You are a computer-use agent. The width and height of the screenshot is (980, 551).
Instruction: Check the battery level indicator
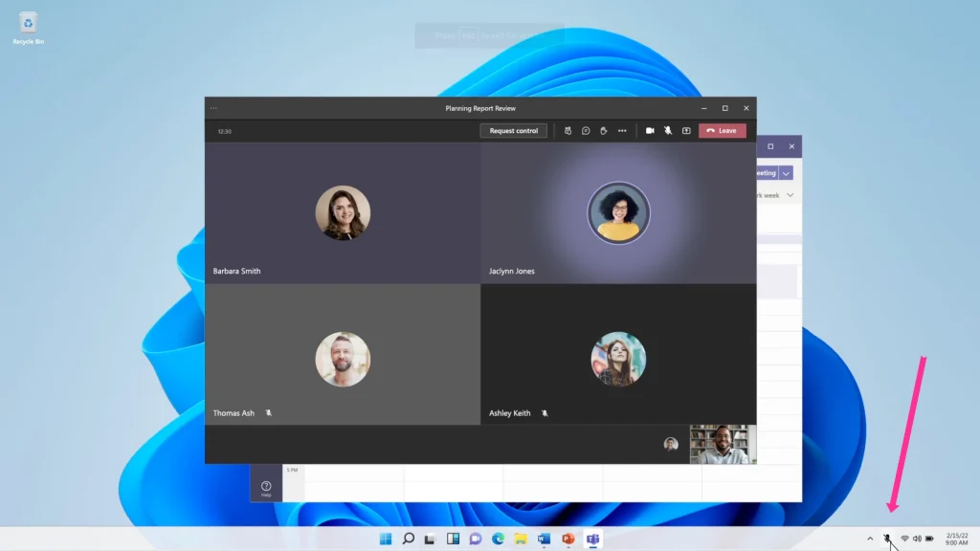[x=929, y=538]
